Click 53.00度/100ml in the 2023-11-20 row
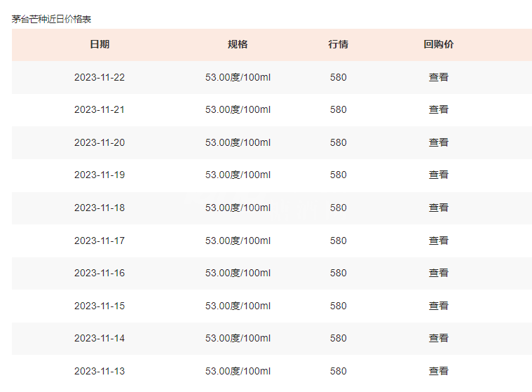The image size is (532, 392). click(238, 142)
